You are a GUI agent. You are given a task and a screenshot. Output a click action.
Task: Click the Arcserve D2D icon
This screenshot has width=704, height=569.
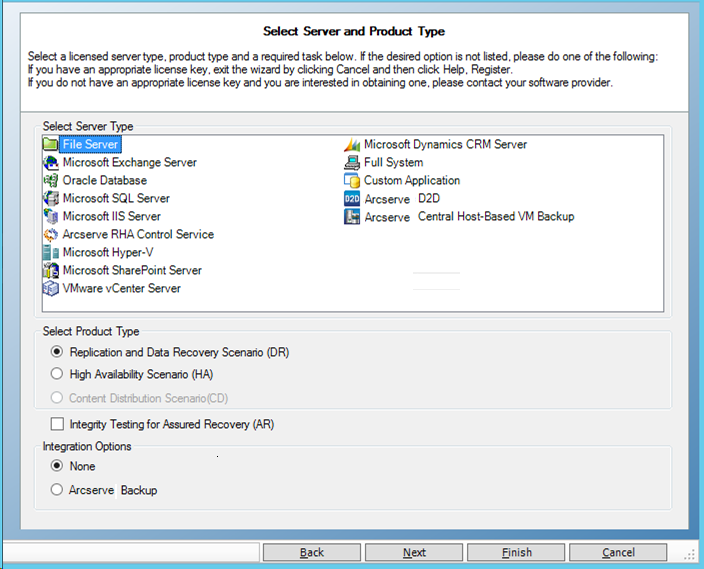[x=352, y=198]
